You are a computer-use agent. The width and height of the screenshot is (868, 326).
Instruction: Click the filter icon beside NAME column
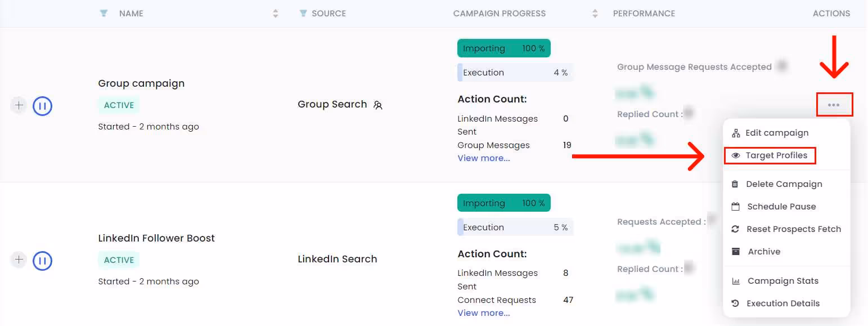(104, 13)
